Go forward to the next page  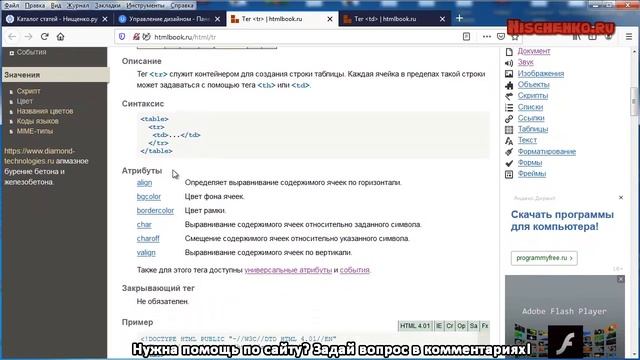28,37
